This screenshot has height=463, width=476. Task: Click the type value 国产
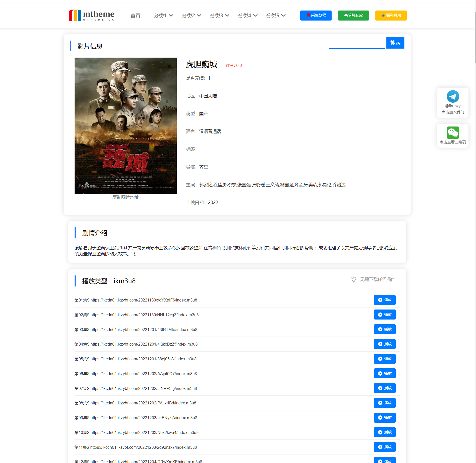pos(203,114)
